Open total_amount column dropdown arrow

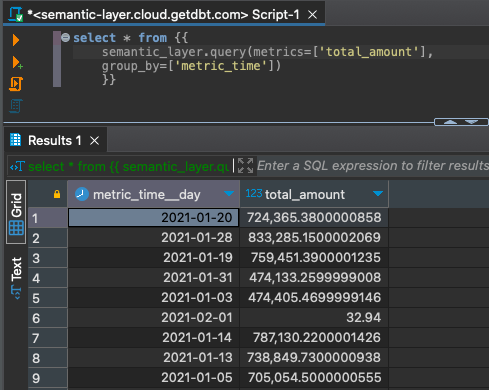(x=378, y=194)
